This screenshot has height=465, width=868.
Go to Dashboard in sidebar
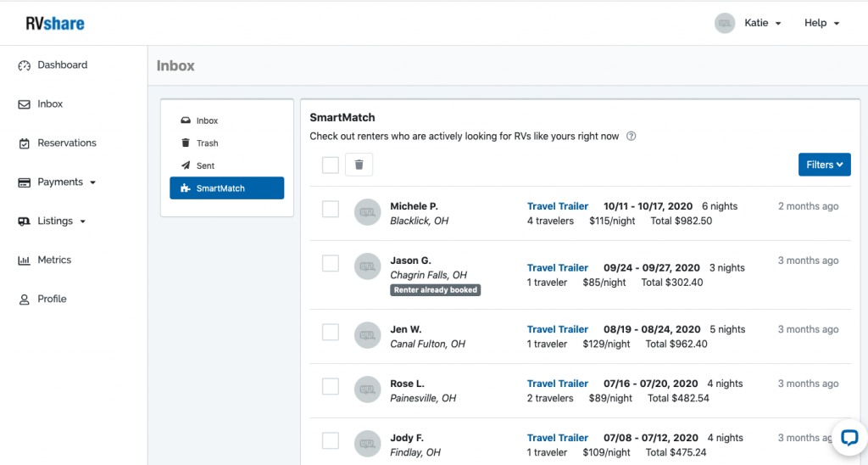(63, 64)
